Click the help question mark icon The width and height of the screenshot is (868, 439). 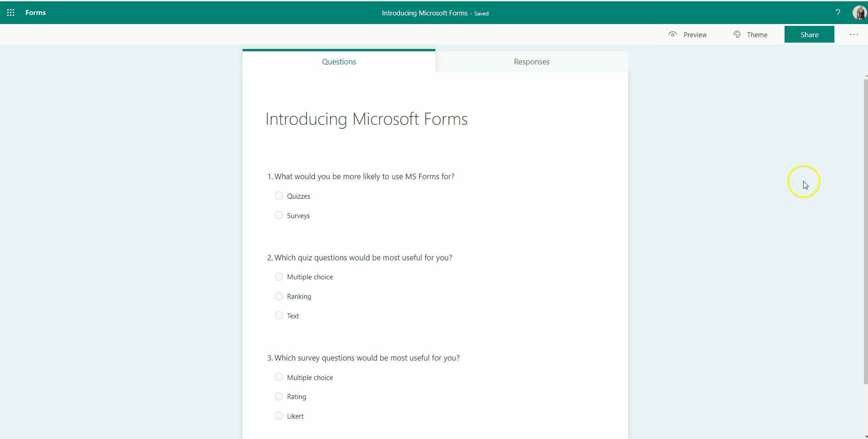point(838,13)
